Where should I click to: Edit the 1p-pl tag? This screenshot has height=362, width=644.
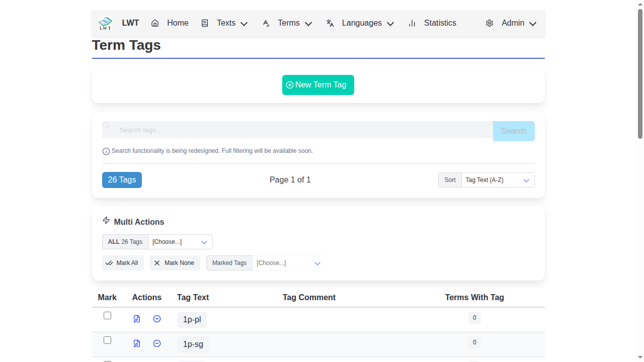tap(137, 319)
